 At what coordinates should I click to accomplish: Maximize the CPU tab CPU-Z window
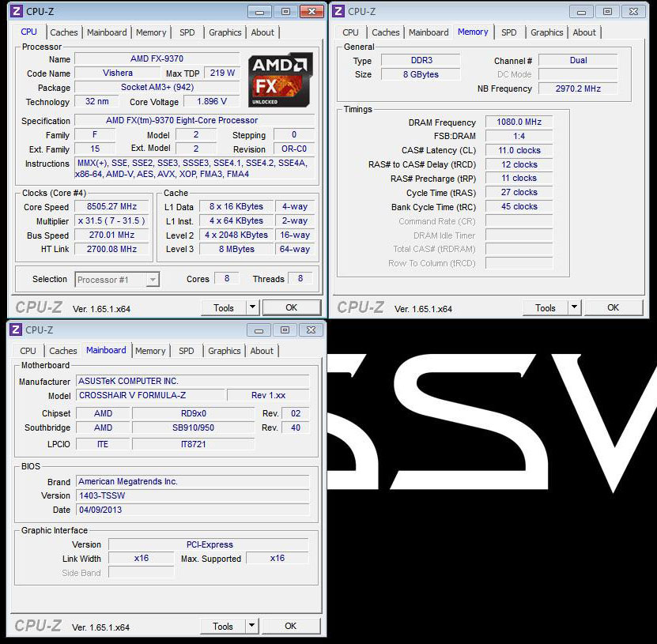tap(285, 12)
